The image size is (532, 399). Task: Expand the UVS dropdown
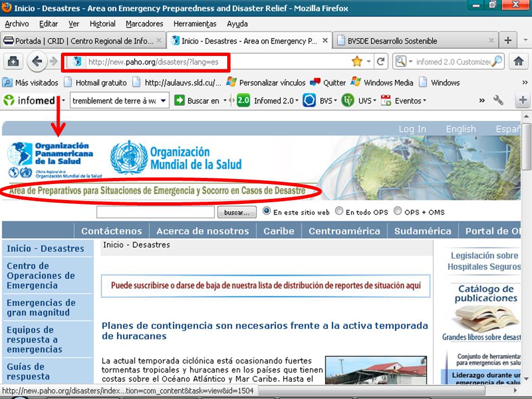coord(375,100)
